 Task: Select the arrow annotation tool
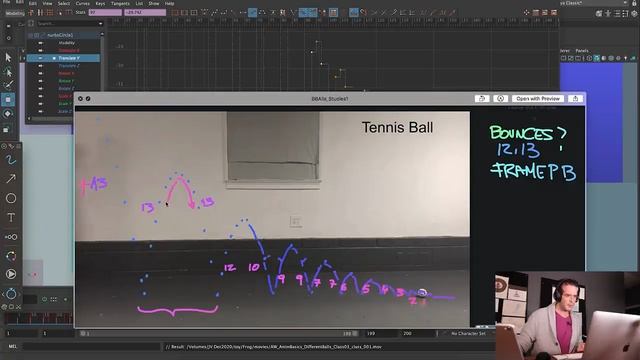click(x=11, y=179)
